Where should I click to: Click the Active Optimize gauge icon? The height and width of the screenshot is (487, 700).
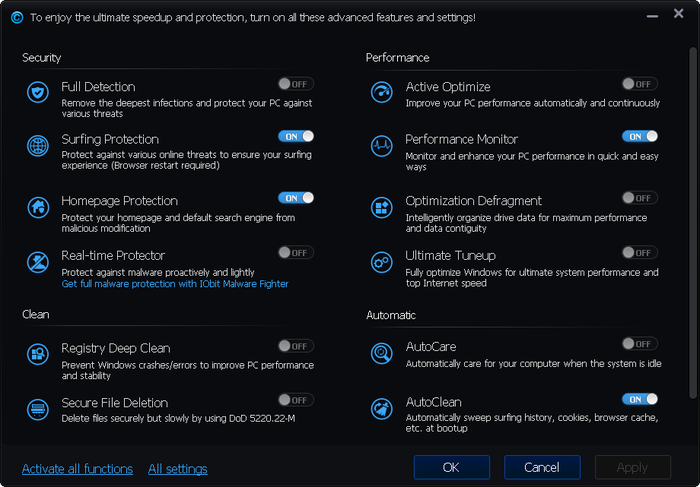click(381, 93)
